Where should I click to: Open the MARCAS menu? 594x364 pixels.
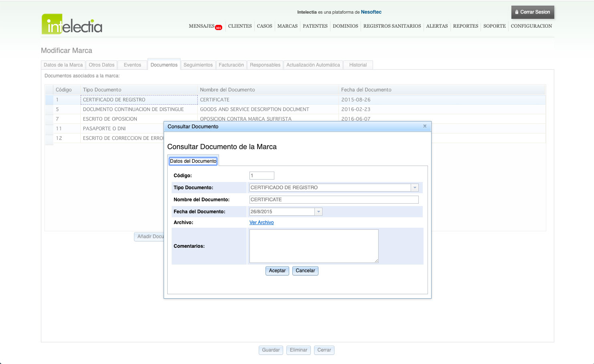coord(287,26)
